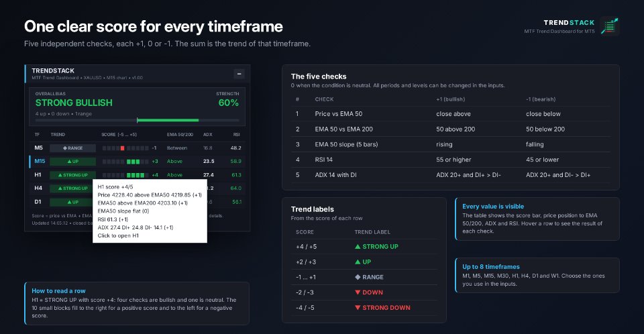Click M5 RSI value 48.2
Image resolution: width=644 pixels, height=334 pixels.
(x=235, y=148)
